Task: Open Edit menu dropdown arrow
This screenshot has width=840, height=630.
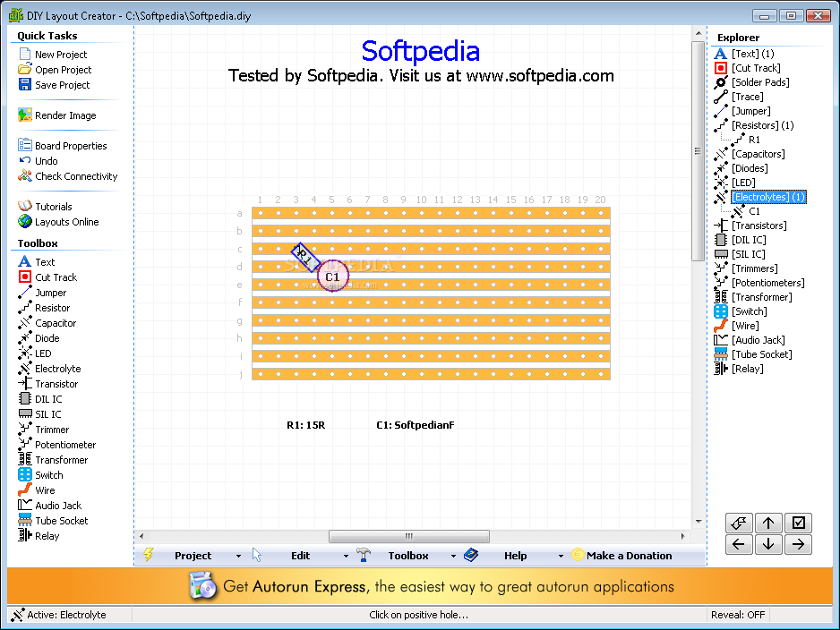Action: coord(346,556)
